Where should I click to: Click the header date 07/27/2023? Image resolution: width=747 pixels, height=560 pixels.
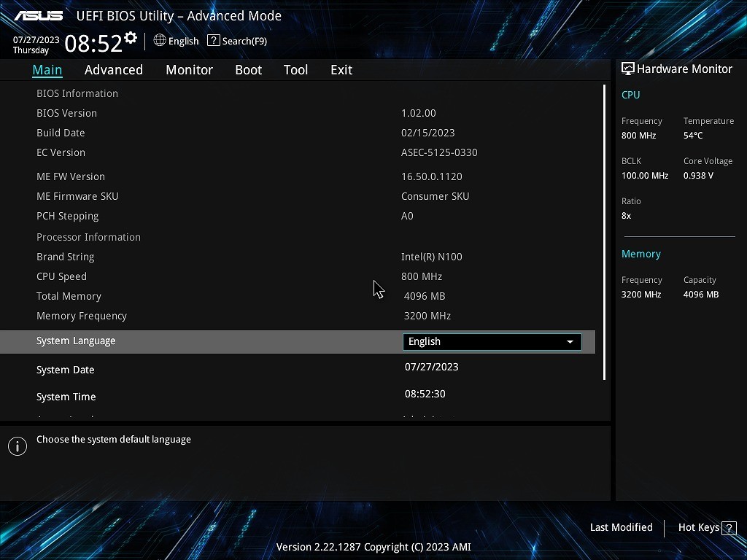click(36, 40)
